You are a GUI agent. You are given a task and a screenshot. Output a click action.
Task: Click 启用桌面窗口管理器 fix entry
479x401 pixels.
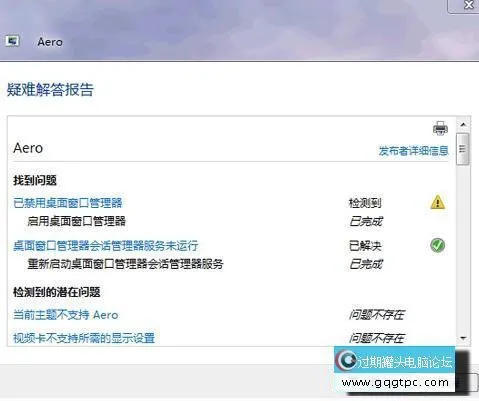(x=76, y=221)
